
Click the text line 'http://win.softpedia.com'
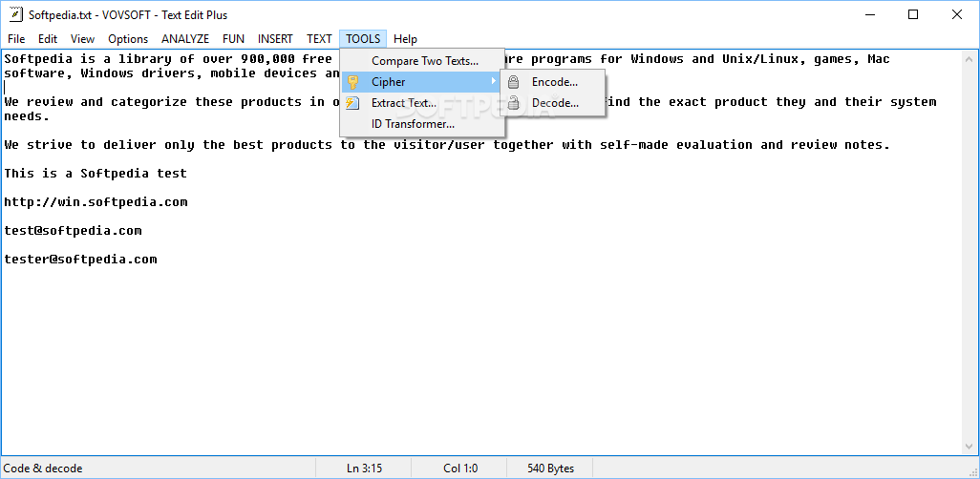click(96, 202)
